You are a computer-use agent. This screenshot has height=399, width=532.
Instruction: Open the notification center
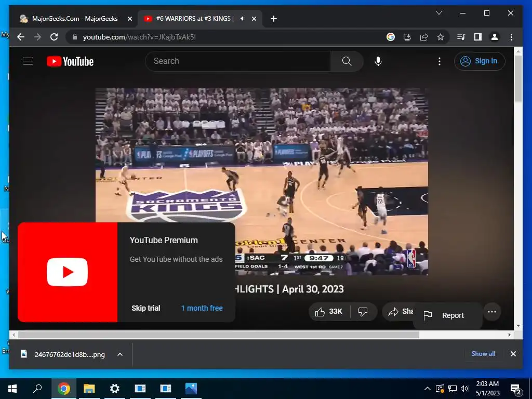(x=516, y=389)
